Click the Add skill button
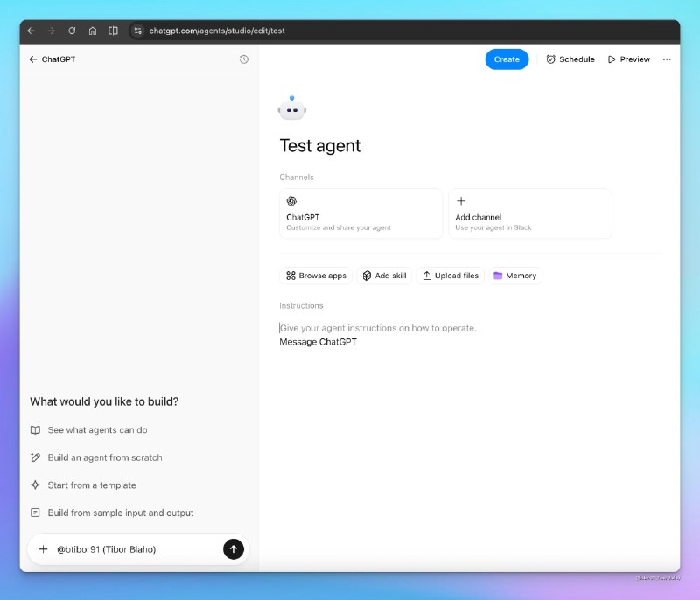 point(384,276)
